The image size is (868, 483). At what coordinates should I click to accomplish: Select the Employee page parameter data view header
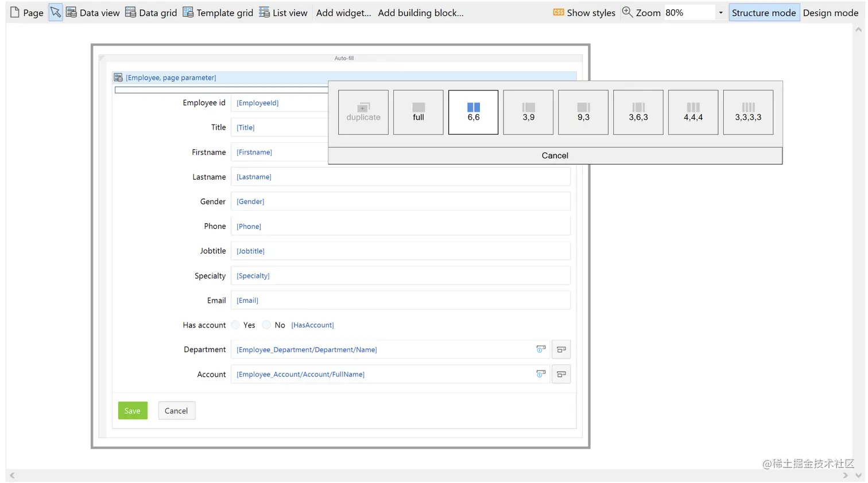(x=344, y=77)
